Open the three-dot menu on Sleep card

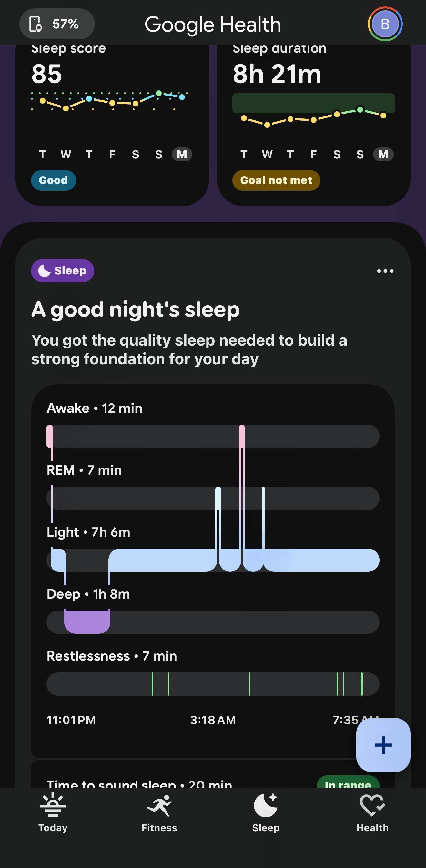[385, 271]
